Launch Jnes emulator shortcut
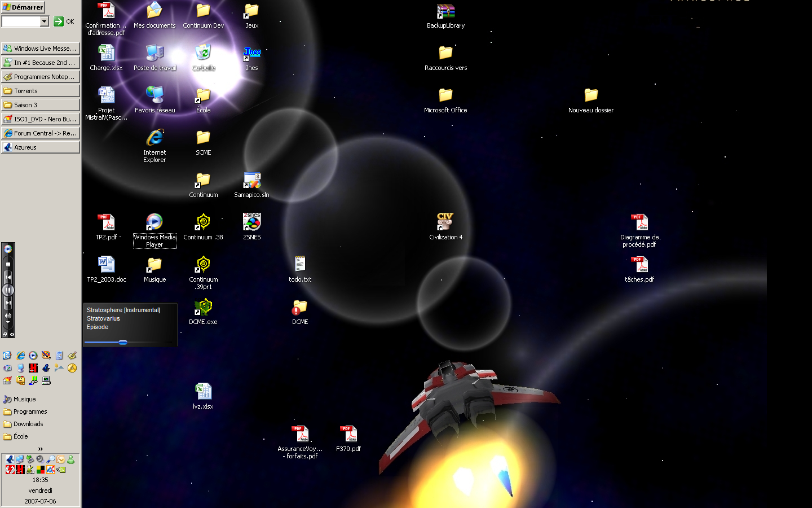The height and width of the screenshot is (508, 812). coord(251,58)
